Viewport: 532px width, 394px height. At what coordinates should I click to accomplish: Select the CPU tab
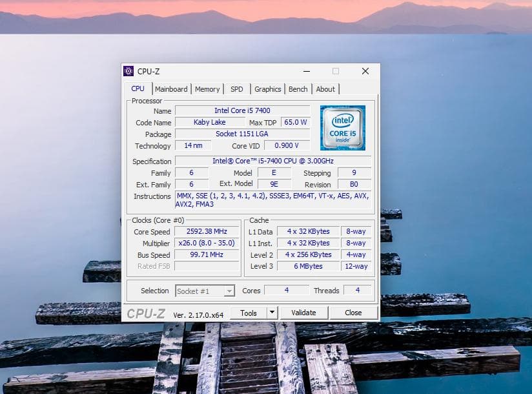(x=138, y=88)
